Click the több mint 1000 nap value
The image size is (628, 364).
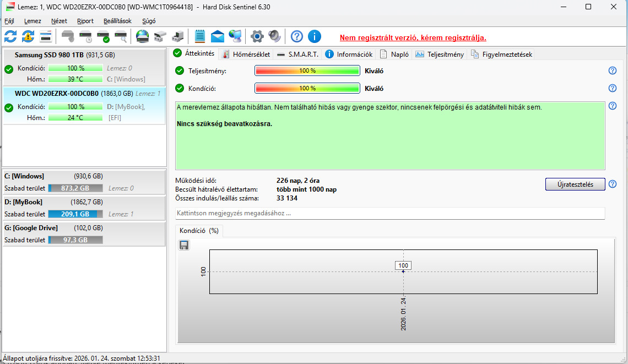coord(306,189)
